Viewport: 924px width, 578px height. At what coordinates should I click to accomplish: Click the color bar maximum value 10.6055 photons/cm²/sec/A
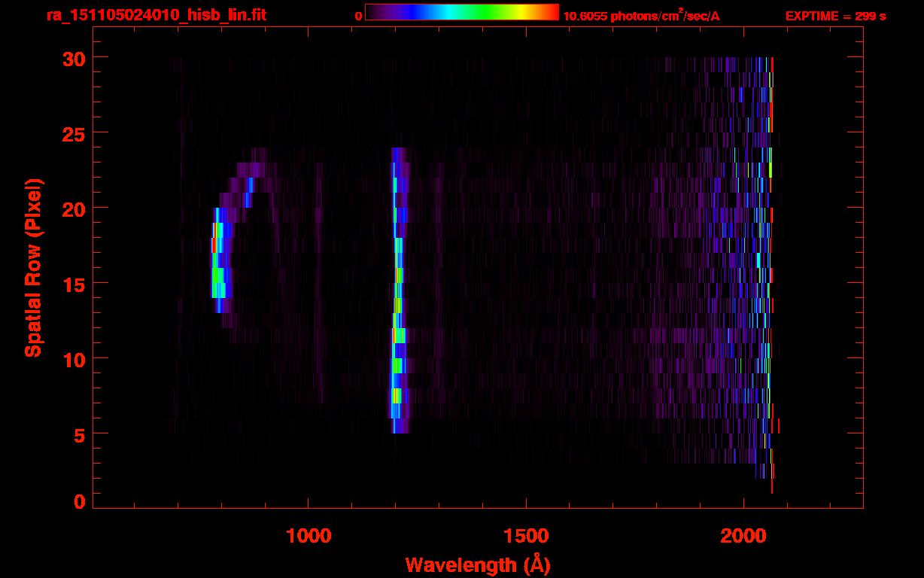(x=641, y=16)
